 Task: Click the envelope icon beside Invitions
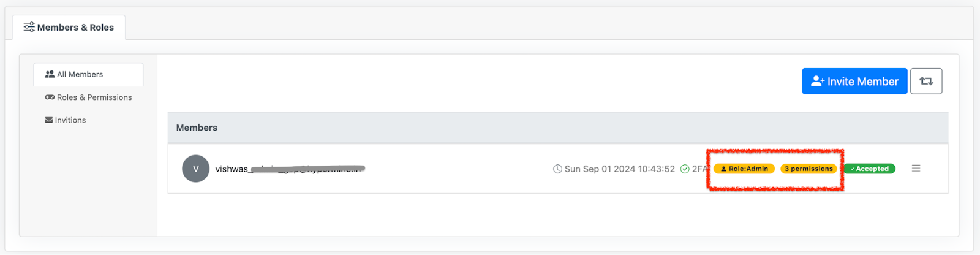coord(49,120)
